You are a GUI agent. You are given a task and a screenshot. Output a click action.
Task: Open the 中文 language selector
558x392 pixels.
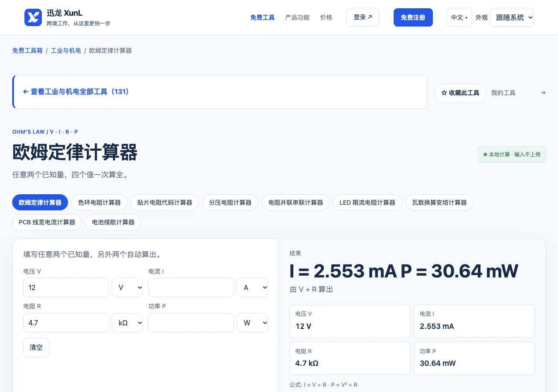pos(459,17)
